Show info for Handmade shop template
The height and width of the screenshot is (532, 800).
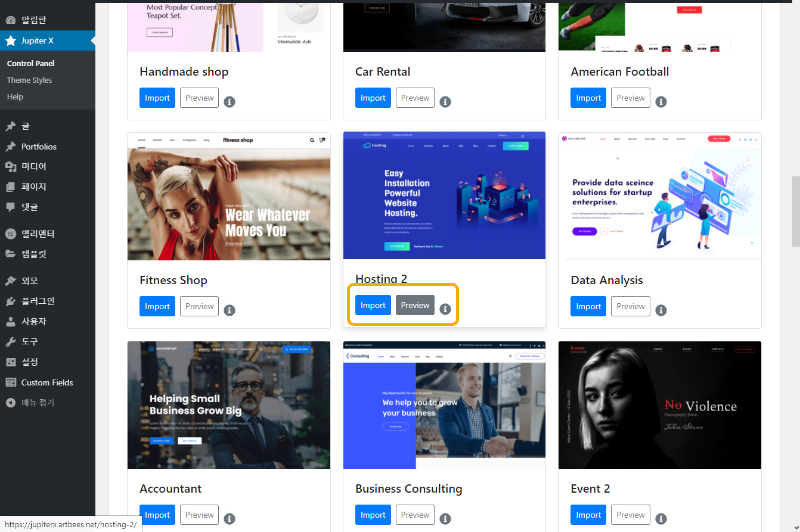click(230, 102)
